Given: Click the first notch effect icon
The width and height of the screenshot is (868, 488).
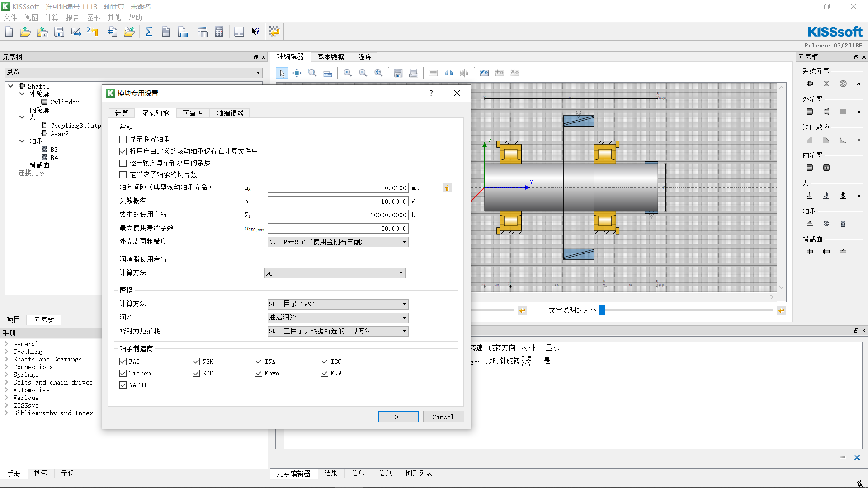Looking at the screenshot, I should [810, 140].
